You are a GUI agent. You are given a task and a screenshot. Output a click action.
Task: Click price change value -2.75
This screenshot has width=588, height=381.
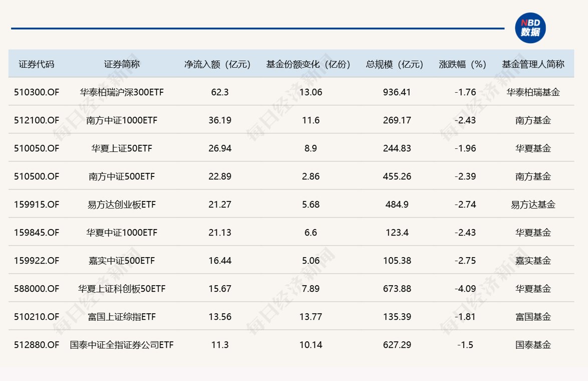[465, 261]
